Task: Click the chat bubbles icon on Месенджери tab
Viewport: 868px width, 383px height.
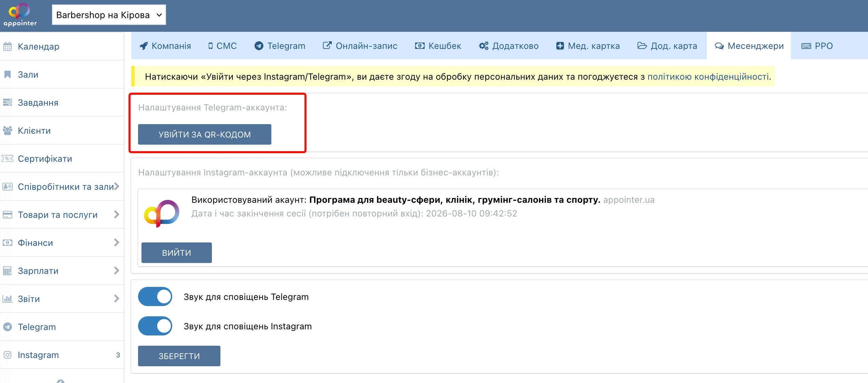Action: [719, 46]
